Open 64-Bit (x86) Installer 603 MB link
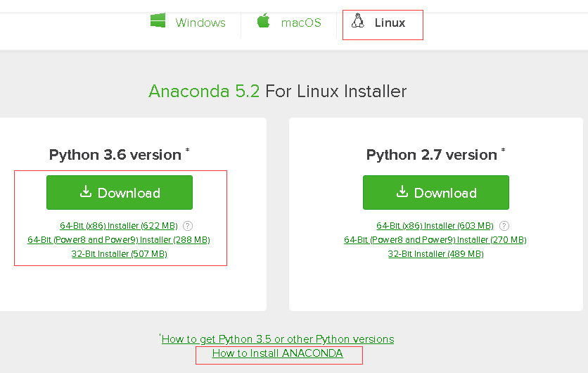The image size is (588, 373). point(435,226)
